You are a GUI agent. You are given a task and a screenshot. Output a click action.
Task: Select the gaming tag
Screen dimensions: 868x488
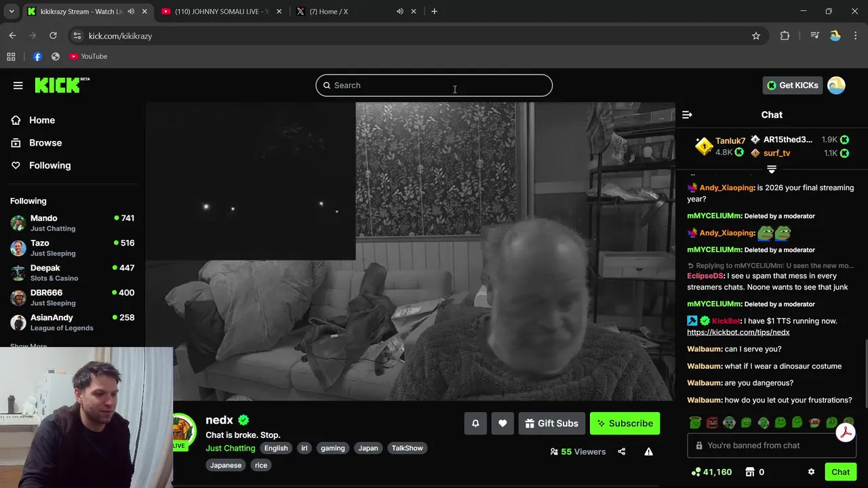tap(333, 448)
